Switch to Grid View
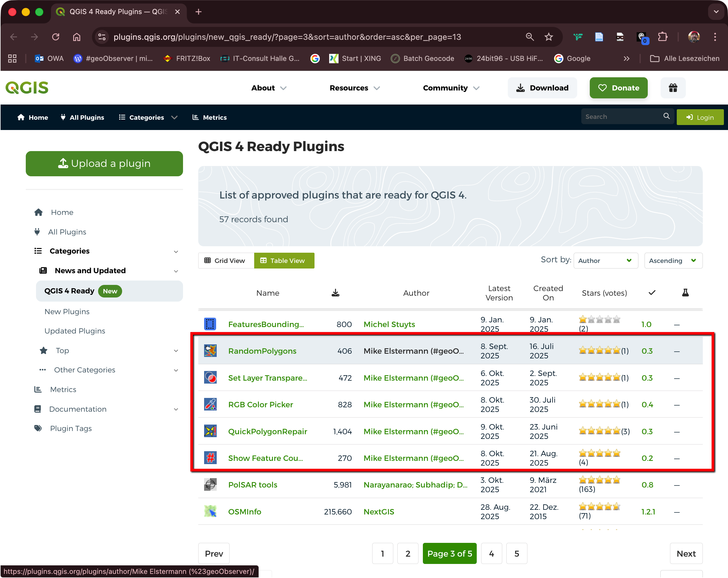The width and height of the screenshot is (728, 578). [225, 261]
